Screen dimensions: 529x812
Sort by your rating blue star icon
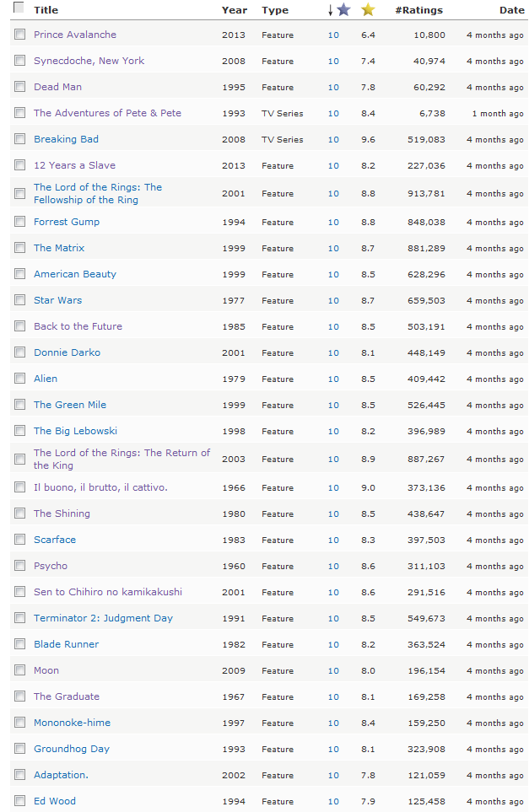[x=343, y=10]
